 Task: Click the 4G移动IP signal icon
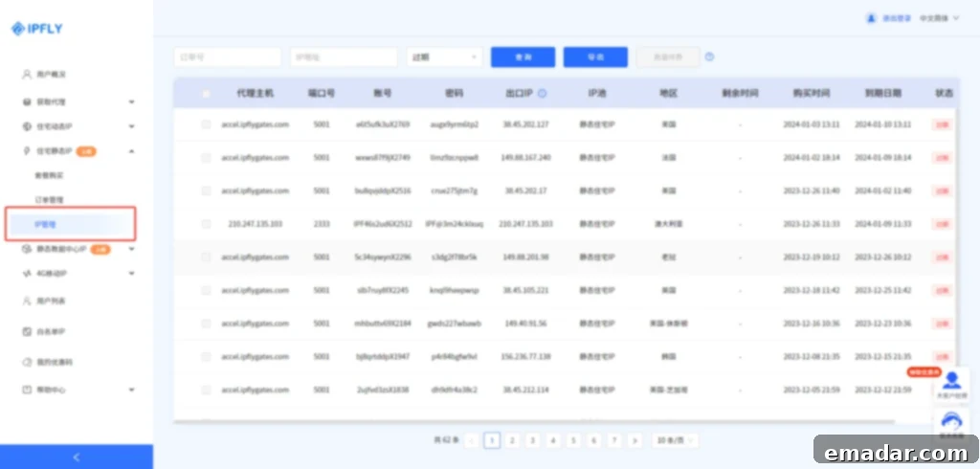coord(27,274)
